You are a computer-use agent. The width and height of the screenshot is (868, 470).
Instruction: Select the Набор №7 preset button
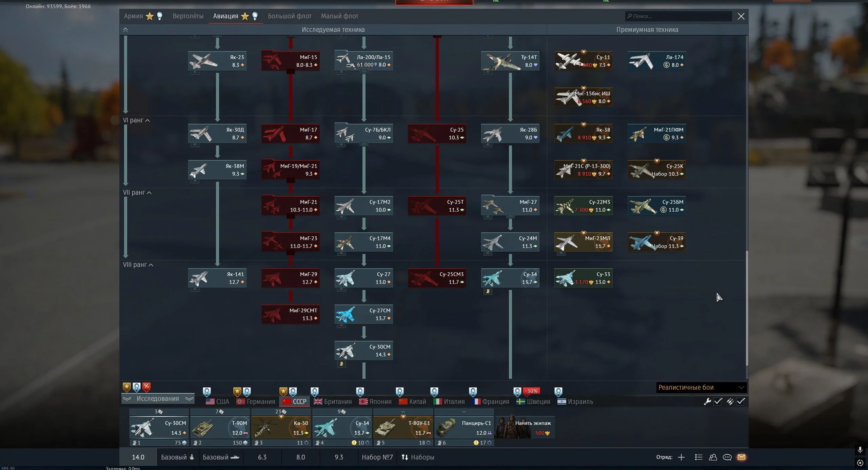(x=377, y=457)
